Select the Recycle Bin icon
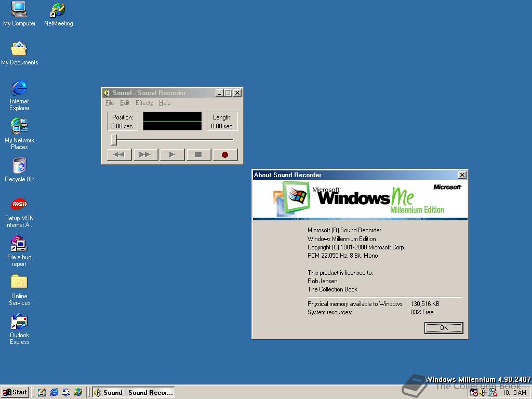 [x=19, y=170]
